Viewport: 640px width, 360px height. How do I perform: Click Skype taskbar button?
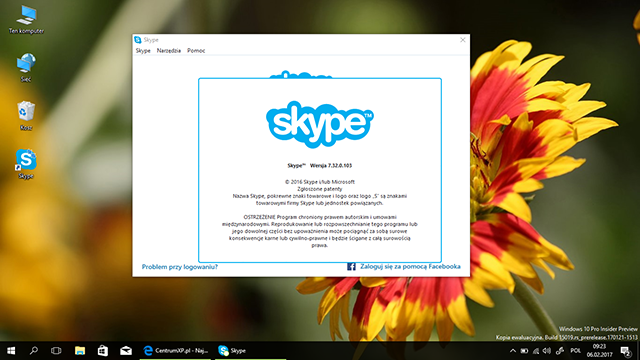(251, 351)
